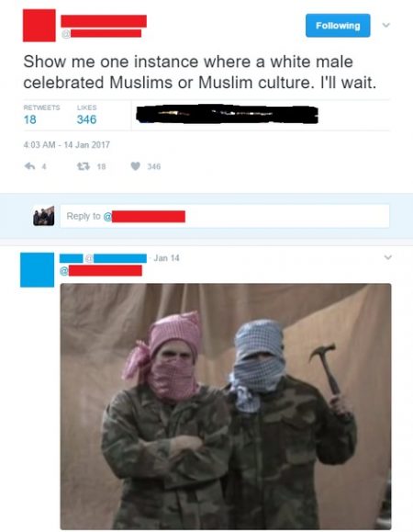Click the blacked-out likers avatar strip
413x532 pixels.
click(227, 114)
